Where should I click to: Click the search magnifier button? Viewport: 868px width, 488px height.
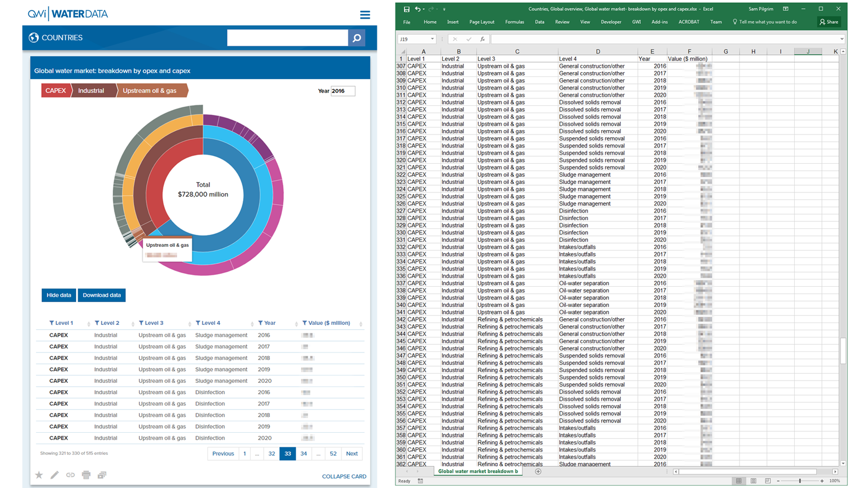point(356,38)
